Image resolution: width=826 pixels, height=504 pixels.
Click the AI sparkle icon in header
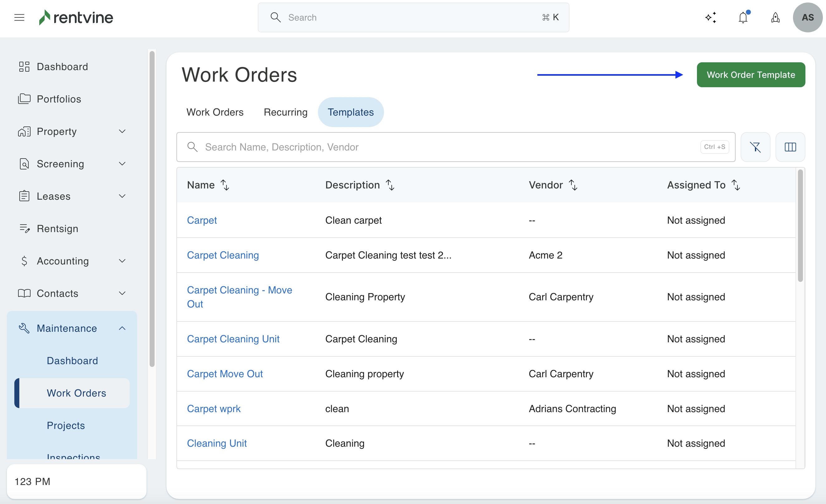710,17
